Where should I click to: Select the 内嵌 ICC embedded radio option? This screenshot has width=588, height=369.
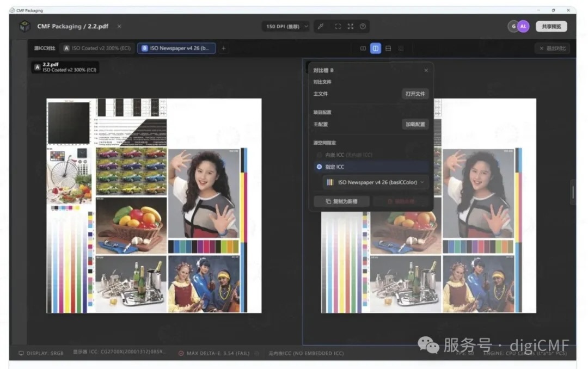(x=319, y=155)
